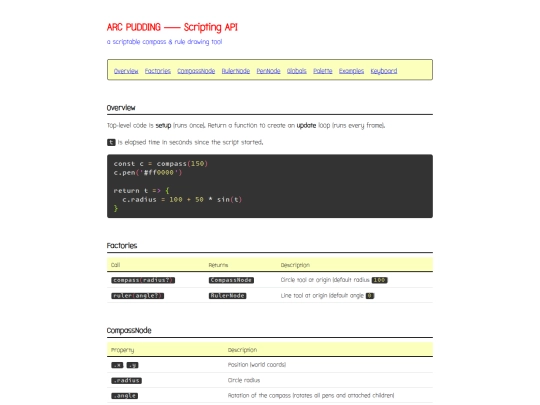Go to Keyboard section link
Image resolution: width=540 pixels, height=405 pixels.
coord(384,71)
